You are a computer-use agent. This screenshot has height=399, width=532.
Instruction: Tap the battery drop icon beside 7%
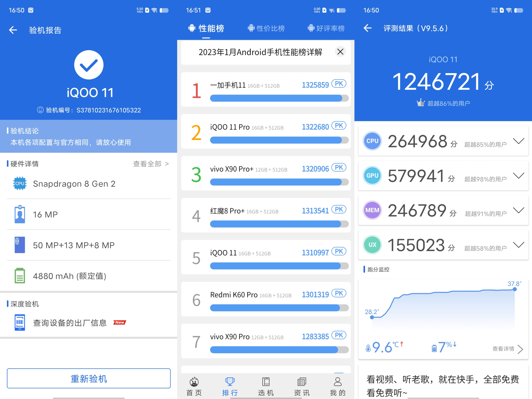[434, 348]
